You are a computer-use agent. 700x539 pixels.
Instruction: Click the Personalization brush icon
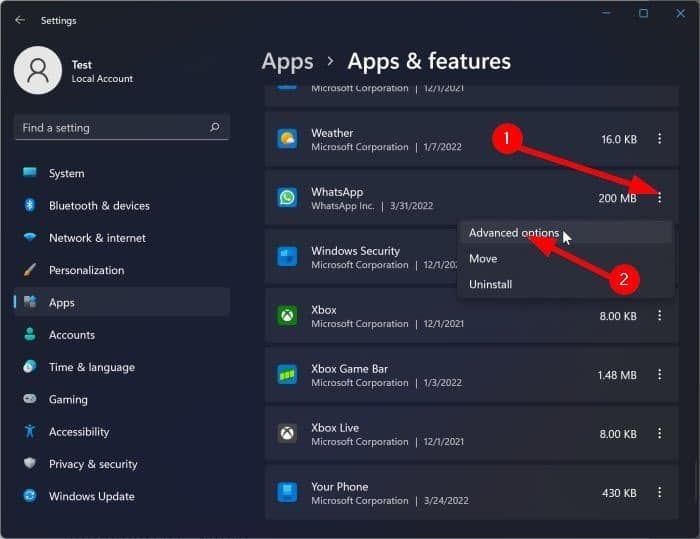click(x=30, y=269)
